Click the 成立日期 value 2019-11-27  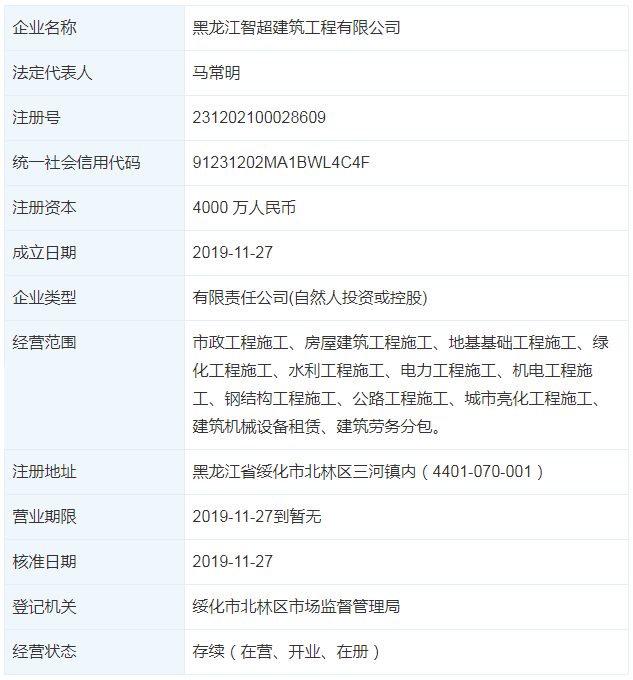232,253
